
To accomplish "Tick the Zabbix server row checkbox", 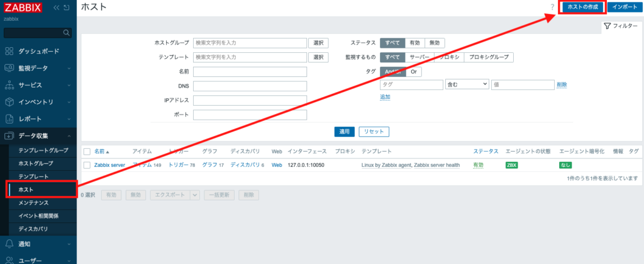I will pyautogui.click(x=87, y=165).
